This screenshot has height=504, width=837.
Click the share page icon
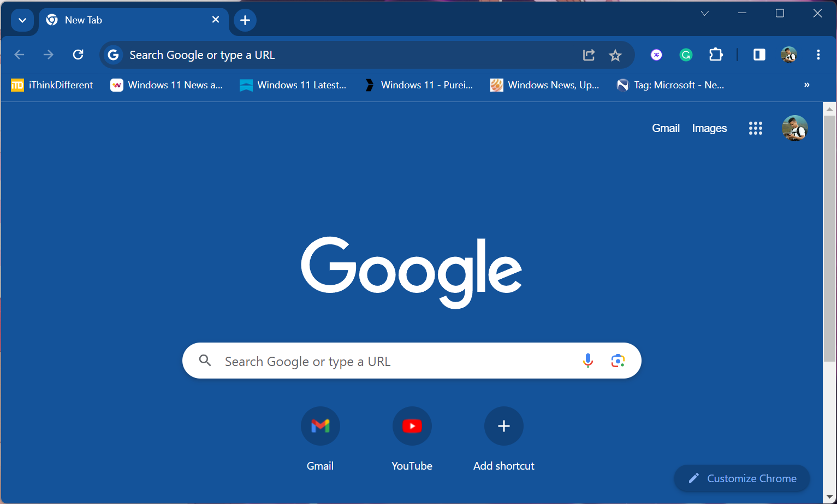589,55
